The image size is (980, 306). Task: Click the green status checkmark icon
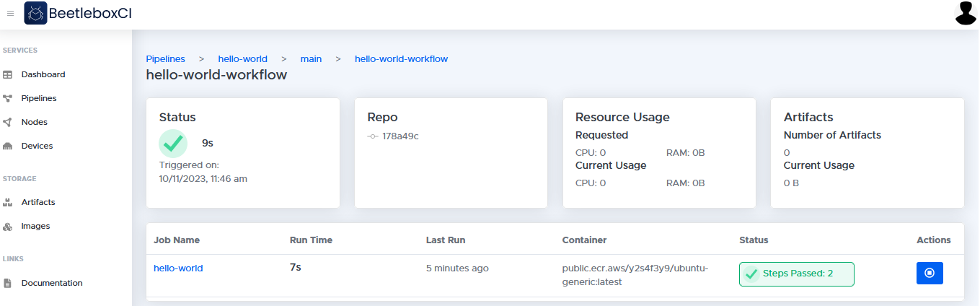173,143
